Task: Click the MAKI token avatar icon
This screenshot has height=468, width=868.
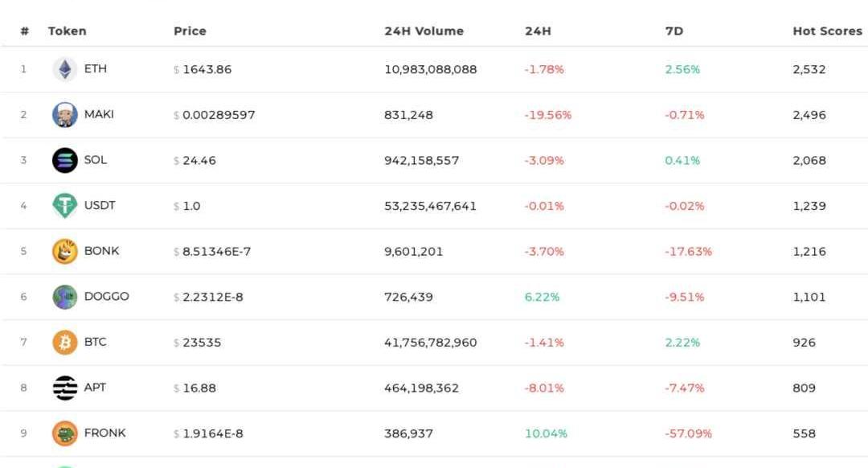Action: pos(65,115)
